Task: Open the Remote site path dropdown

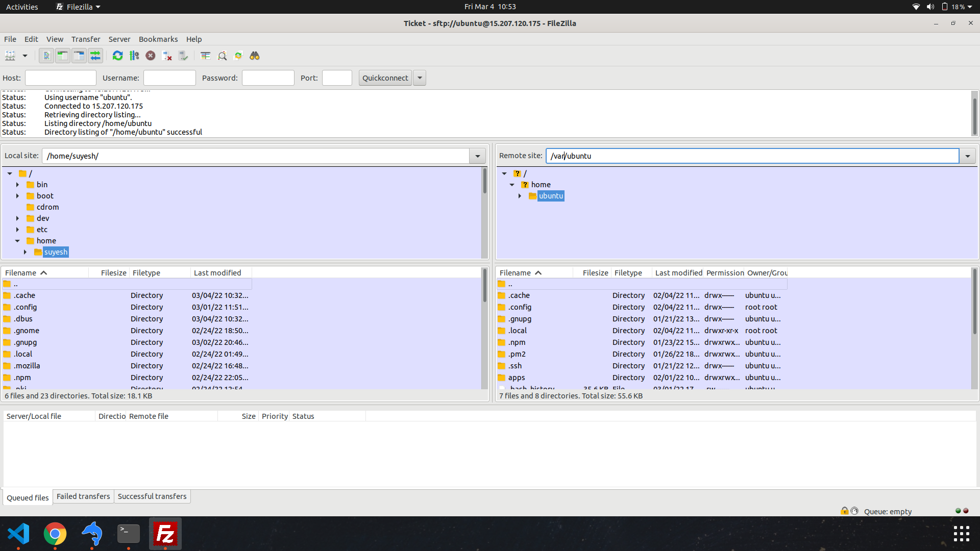Action: tap(968, 156)
